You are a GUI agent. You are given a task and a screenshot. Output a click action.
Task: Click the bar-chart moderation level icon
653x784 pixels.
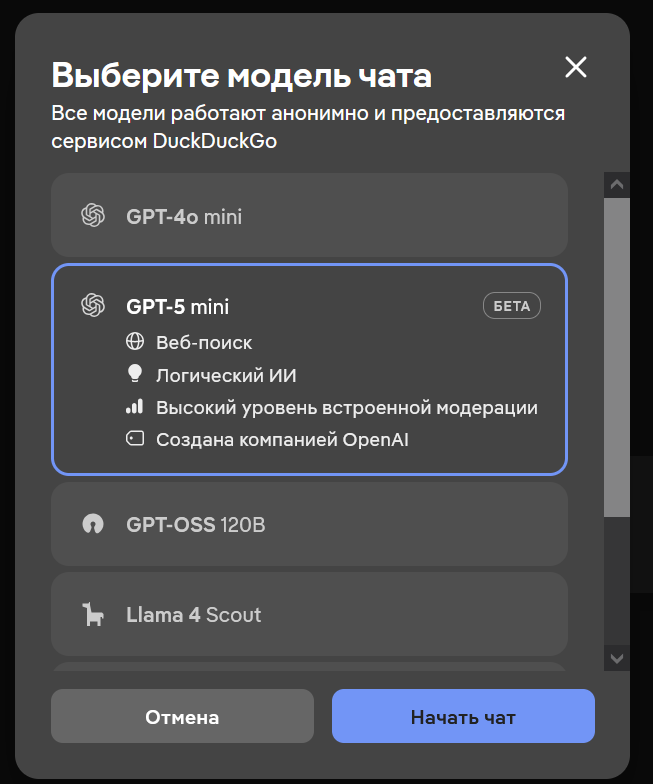pyautogui.click(x=135, y=407)
